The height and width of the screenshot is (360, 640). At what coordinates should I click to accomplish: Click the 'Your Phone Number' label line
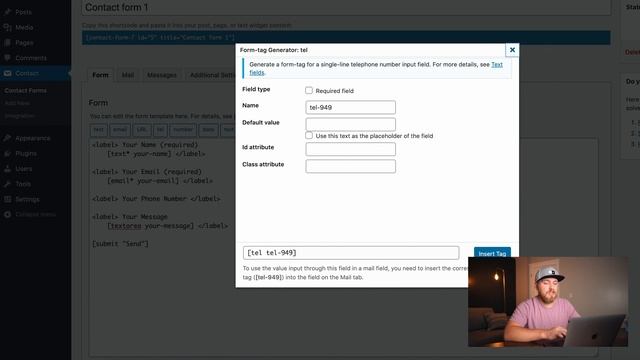tap(156, 199)
